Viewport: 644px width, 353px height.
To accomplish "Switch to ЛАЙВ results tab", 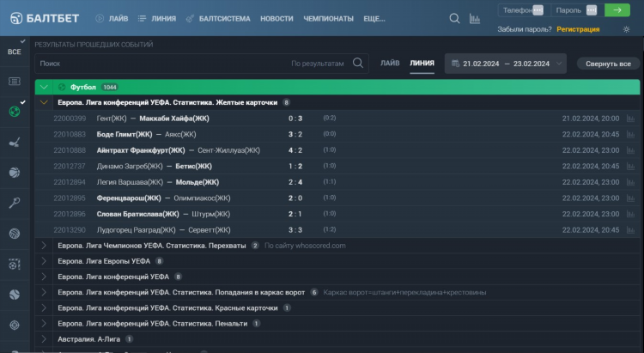I will [x=390, y=64].
